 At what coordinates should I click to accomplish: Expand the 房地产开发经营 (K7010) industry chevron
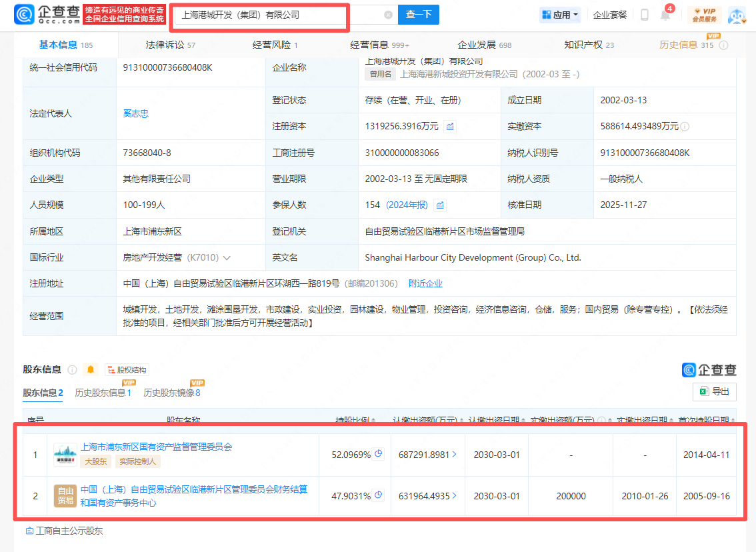(x=227, y=258)
